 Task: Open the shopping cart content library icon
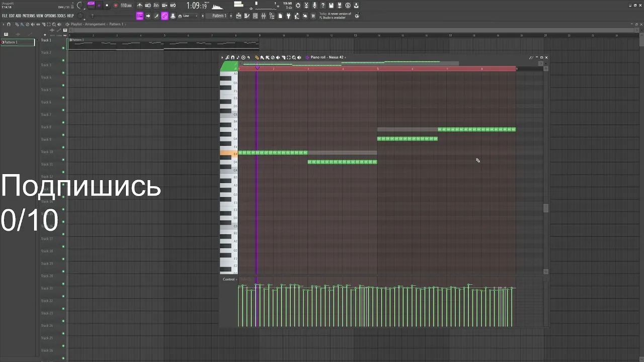[313, 16]
